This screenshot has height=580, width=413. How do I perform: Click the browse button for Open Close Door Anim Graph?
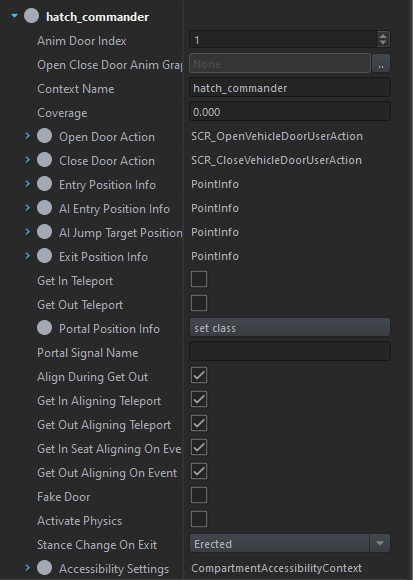(x=381, y=64)
